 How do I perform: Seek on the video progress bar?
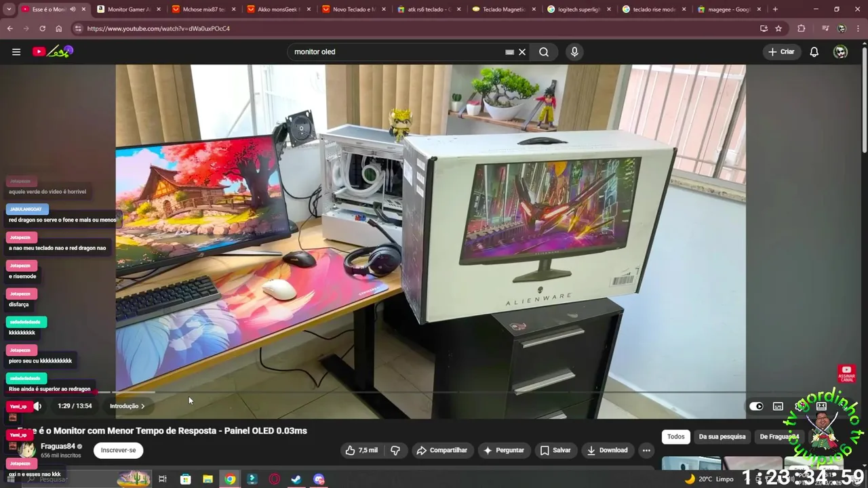(431, 392)
